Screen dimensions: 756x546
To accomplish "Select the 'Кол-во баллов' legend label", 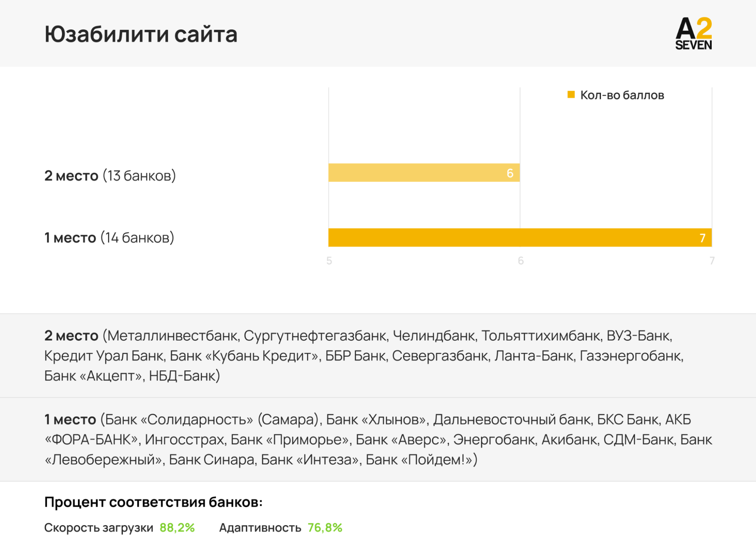I will [x=622, y=95].
